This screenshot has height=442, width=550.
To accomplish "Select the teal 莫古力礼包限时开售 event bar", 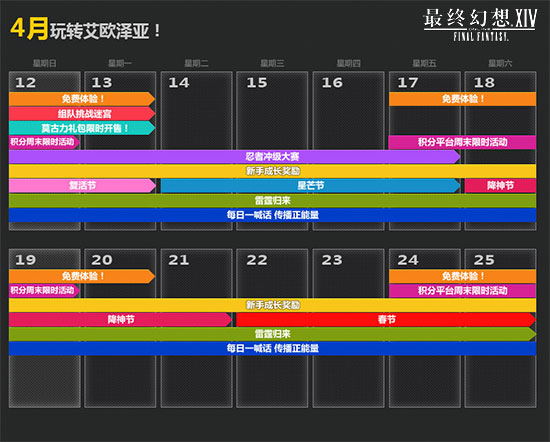I will click(x=82, y=128).
